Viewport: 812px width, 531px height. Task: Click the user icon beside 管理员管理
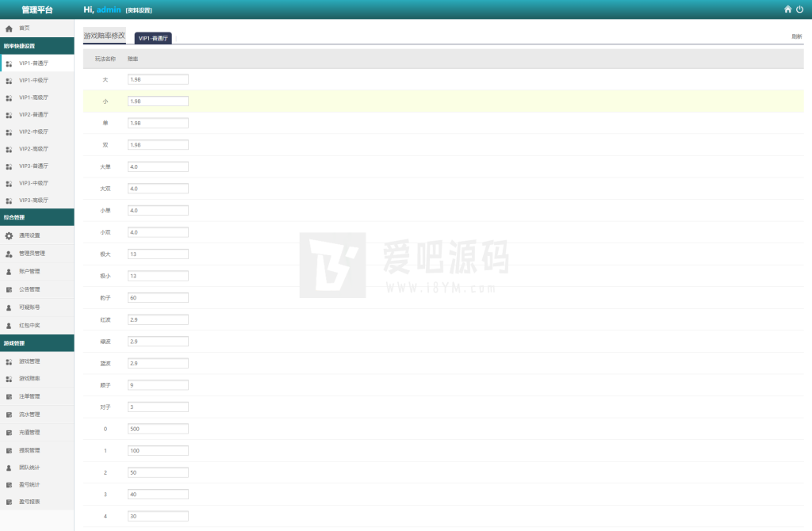(x=9, y=254)
